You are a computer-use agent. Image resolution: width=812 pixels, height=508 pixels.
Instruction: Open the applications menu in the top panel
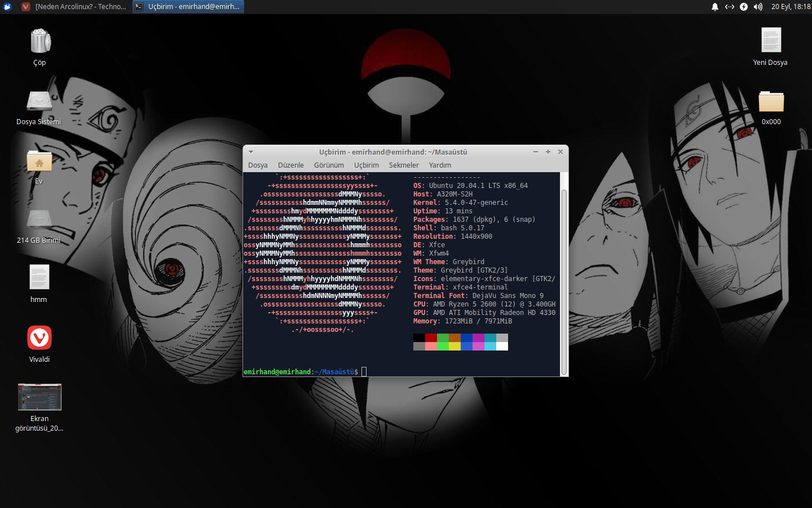coord(7,7)
